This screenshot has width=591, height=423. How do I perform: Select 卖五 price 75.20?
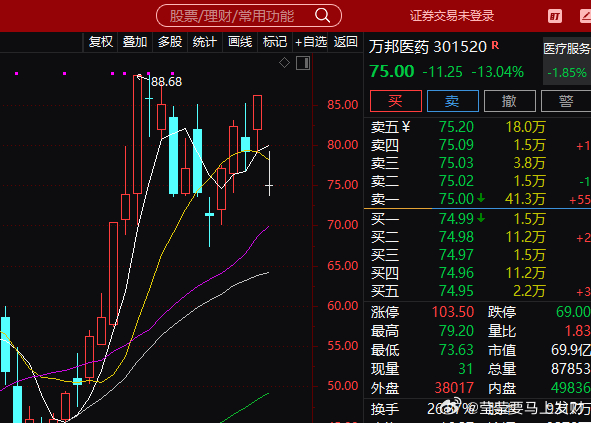(x=456, y=127)
